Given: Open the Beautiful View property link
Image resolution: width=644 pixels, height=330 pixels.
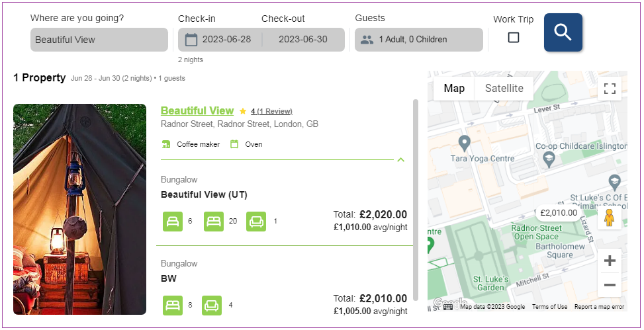Looking at the screenshot, I should [x=197, y=111].
